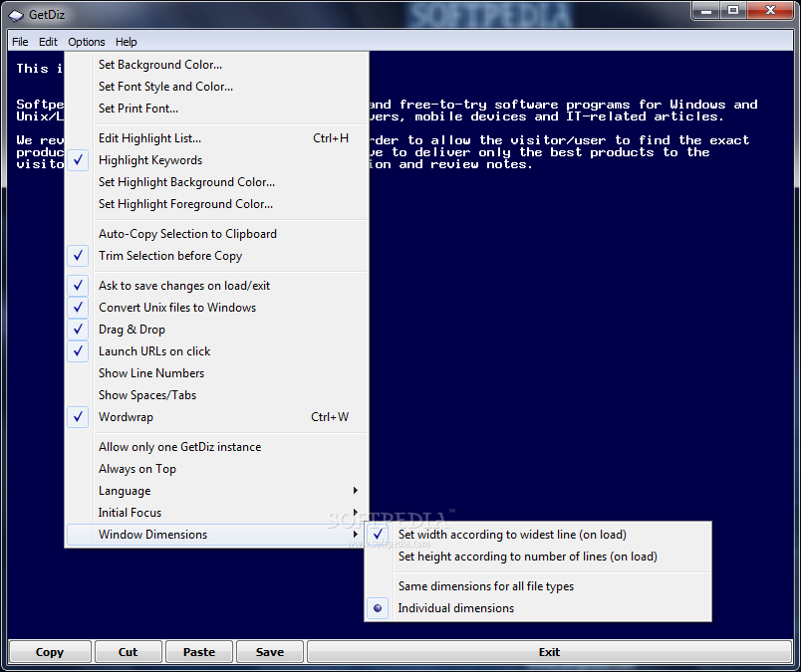Toggle Ask to save changes on load/exit
This screenshot has width=801, height=672.
(217, 286)
